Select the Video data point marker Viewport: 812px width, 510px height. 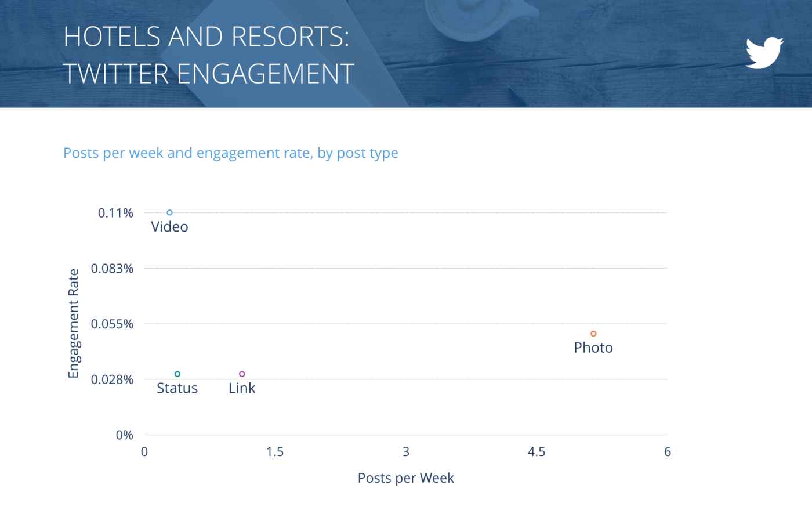[170, 213]
